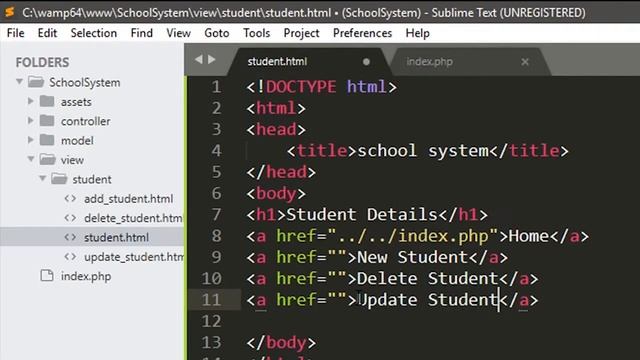Collapse the student folder arrow
Image resolution: width=640 pixels, height=360 pixels.
point(42,178)
